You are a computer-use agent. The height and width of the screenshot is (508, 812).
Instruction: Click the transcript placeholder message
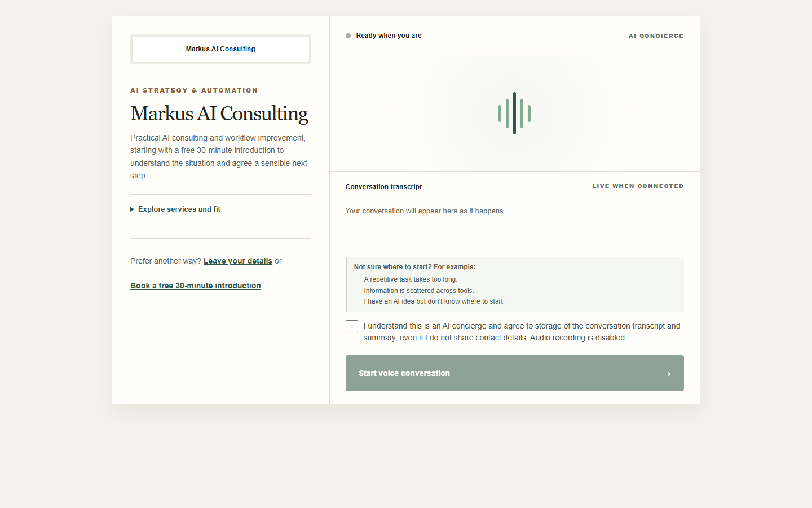(x=425, y=211)
